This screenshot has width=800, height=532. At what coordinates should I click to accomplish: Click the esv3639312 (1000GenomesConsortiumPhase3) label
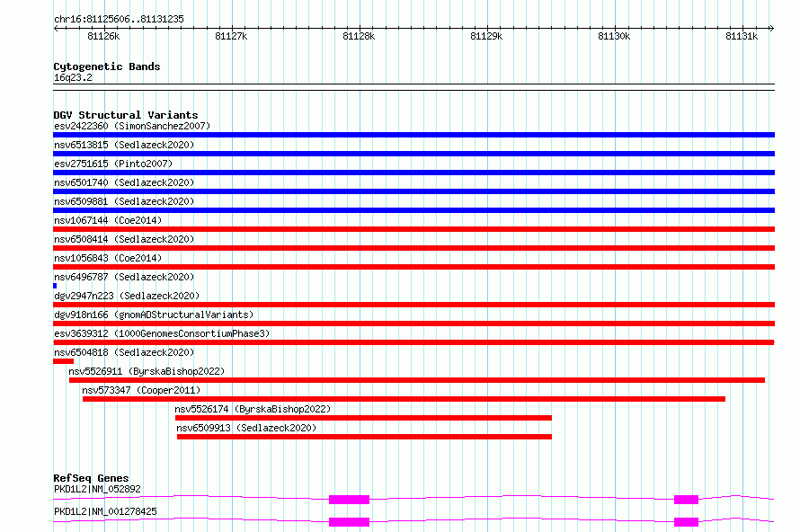pyautogui.click(x=162, y=333)
